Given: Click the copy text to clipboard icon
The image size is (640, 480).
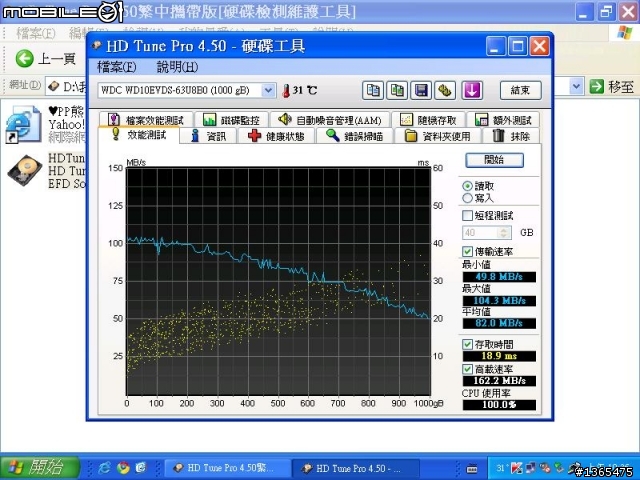Looking at the screenshot, I should click(x=373, y=90).
